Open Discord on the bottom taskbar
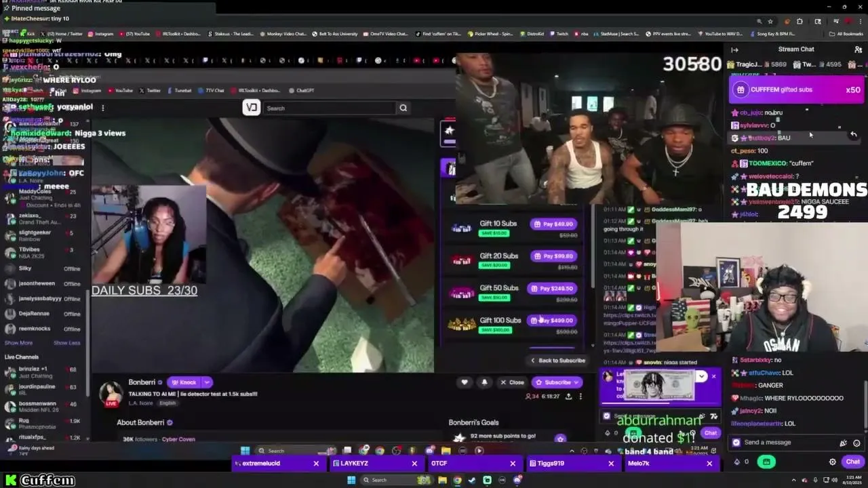Screen dimensions: 868x488 517,480
